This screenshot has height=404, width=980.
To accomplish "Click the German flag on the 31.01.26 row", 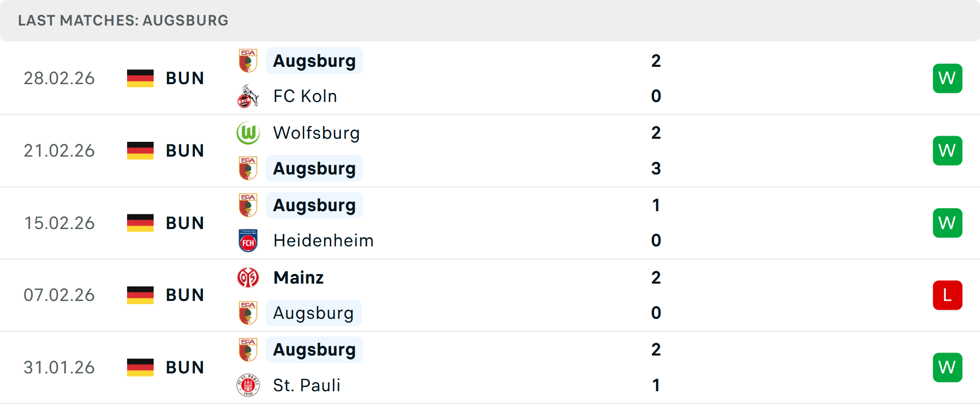I will pos(140,367).
